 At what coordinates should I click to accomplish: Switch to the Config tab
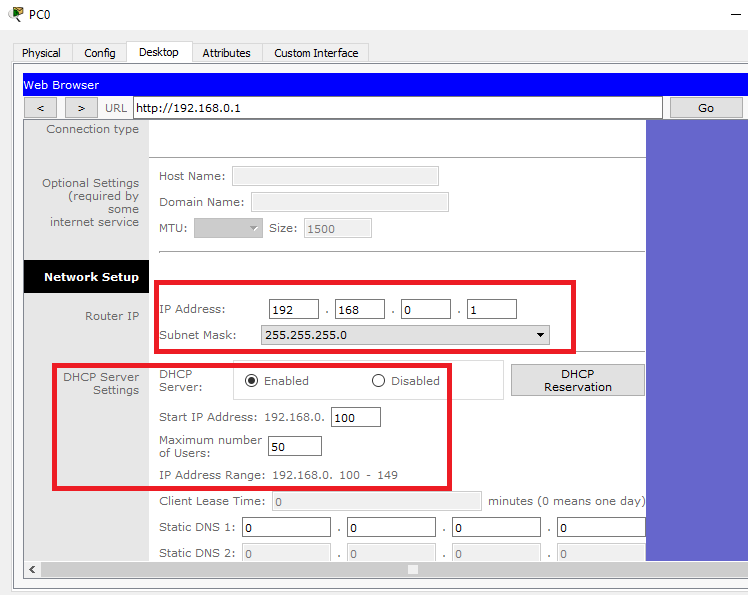click(x=100, y=53)
